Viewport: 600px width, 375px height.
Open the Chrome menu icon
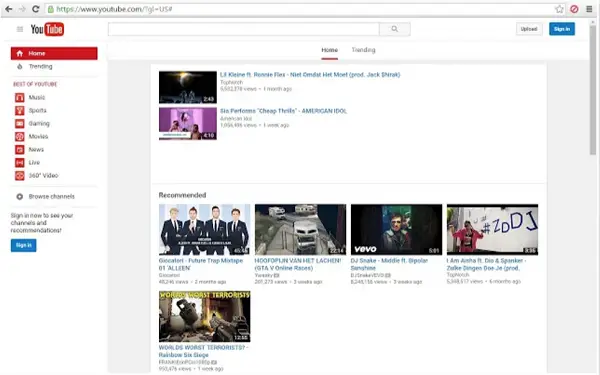coord(589,9)
